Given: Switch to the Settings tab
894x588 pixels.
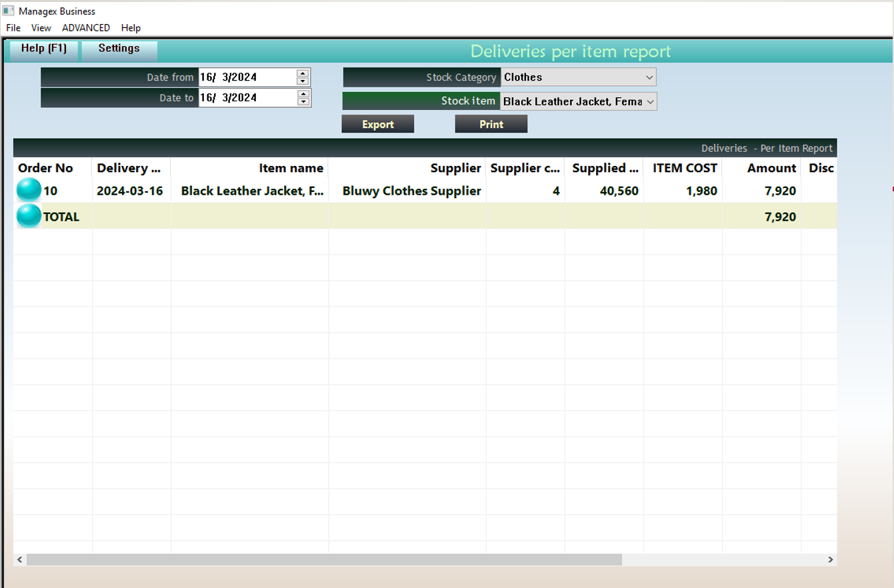Looking at the screenshot, I should pos(119,48).
